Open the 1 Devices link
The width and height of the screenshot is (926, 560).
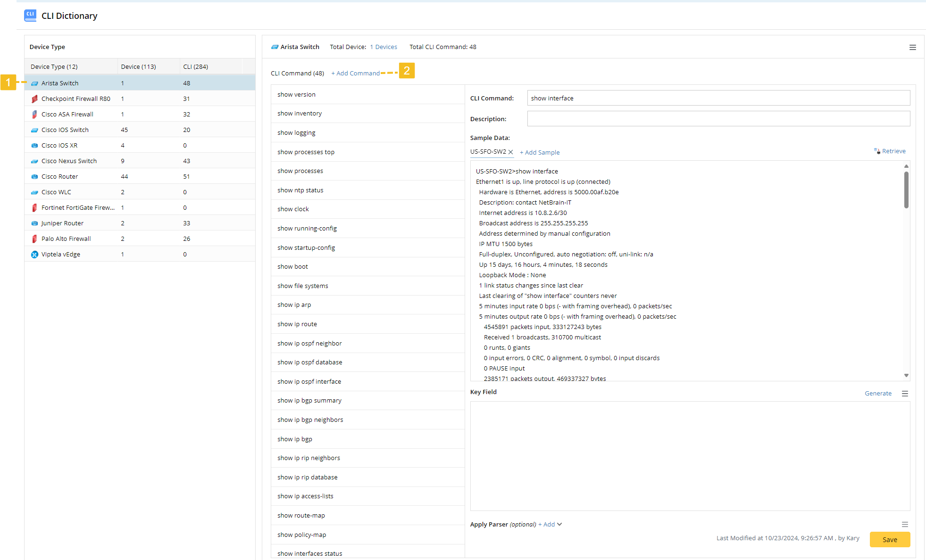coord(383,47)
